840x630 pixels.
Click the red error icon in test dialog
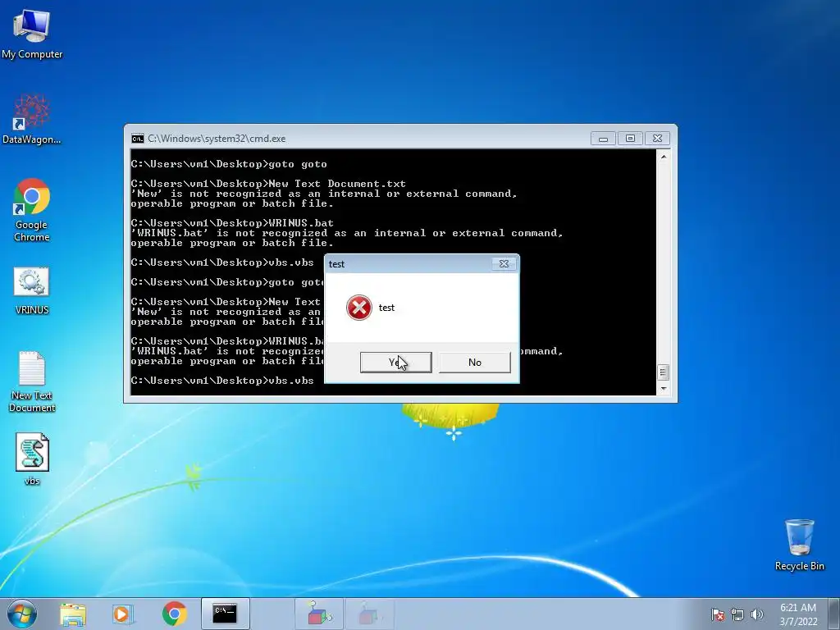coord(359,308)
